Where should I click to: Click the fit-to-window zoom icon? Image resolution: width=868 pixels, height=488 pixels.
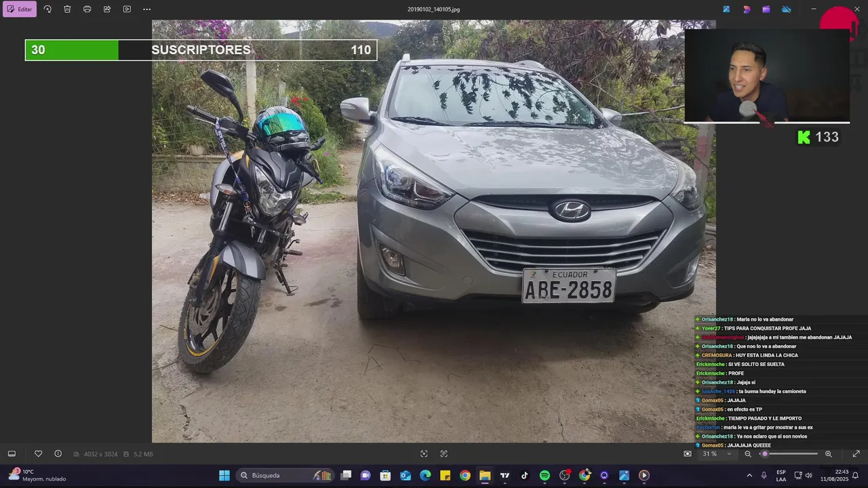tap(424, 454)
